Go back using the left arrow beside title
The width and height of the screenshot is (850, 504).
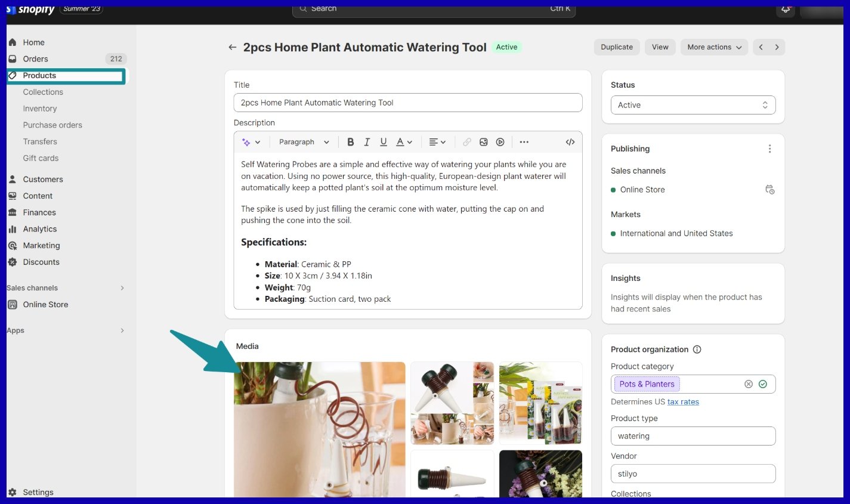click(x=233, y=47)
